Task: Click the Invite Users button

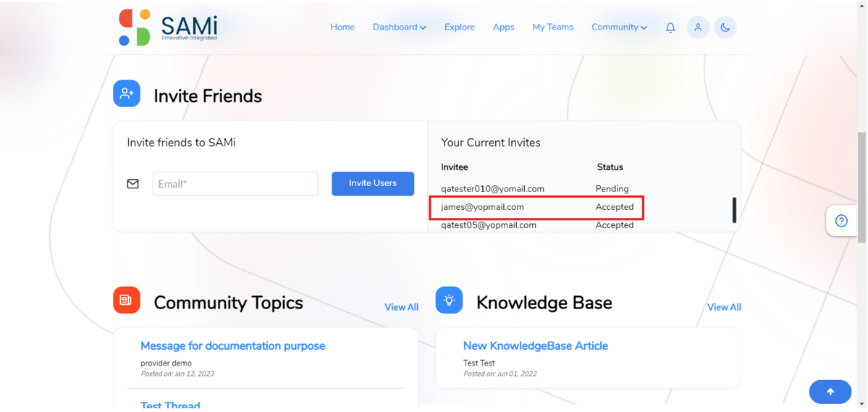Action: [x=373, y=183]
